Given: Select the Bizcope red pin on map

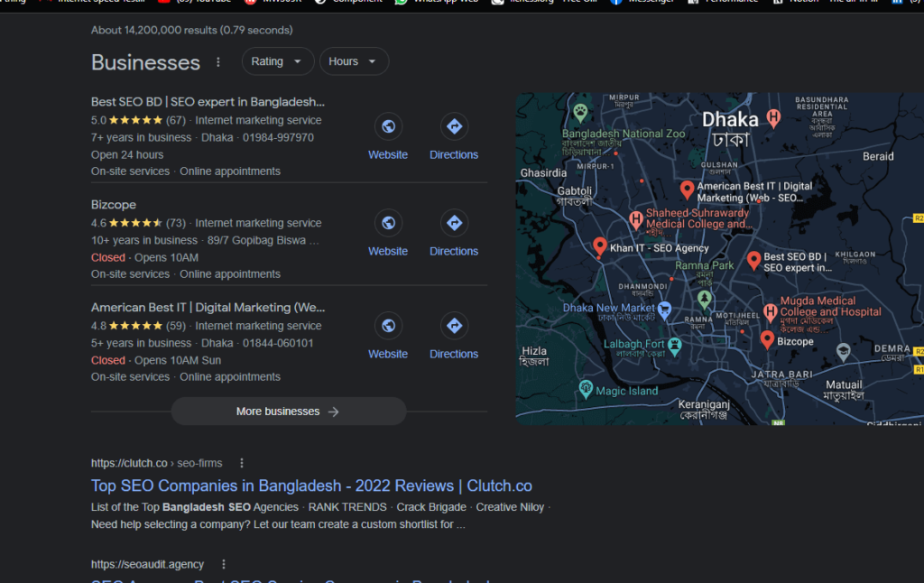Looking at the screenshot, I should pos(767,339).
